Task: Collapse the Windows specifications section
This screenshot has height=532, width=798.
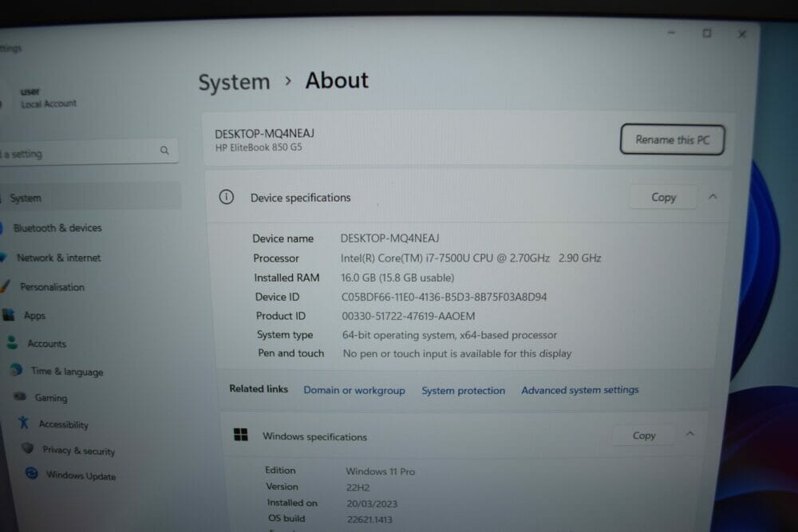Action: tap(690, 434)
